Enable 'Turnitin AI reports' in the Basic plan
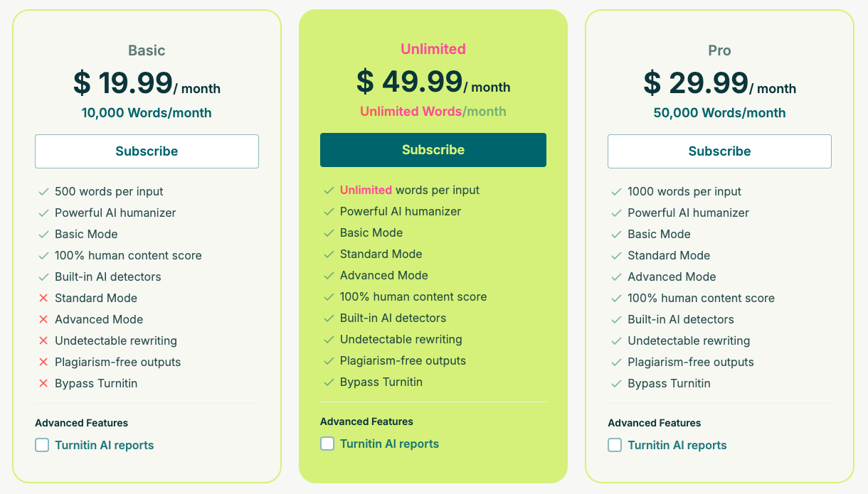868x494 pixels. 41,445
